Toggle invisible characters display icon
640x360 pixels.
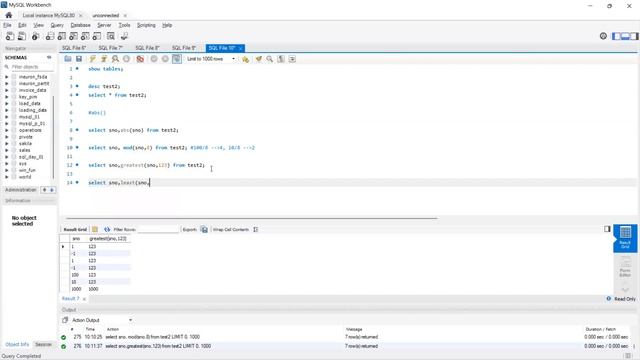tap(281, 59)
